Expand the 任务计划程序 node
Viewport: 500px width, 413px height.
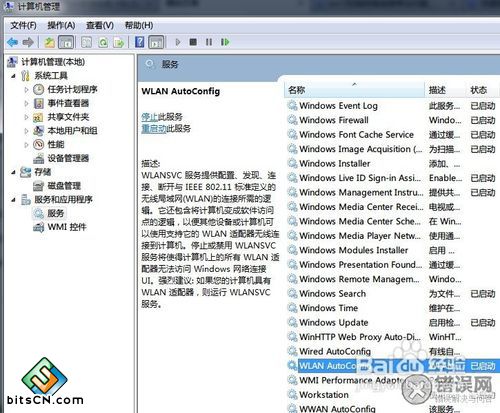pos(26,90)
